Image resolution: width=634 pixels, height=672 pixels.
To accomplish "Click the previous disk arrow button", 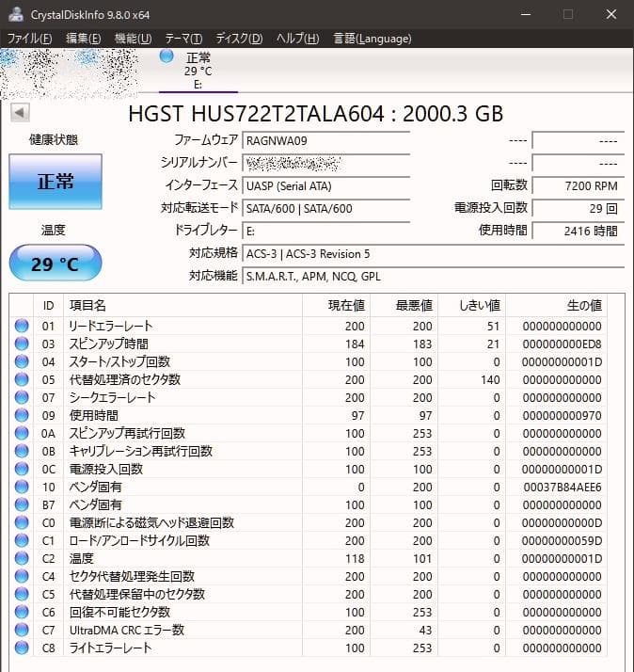I will pos(20,113).
